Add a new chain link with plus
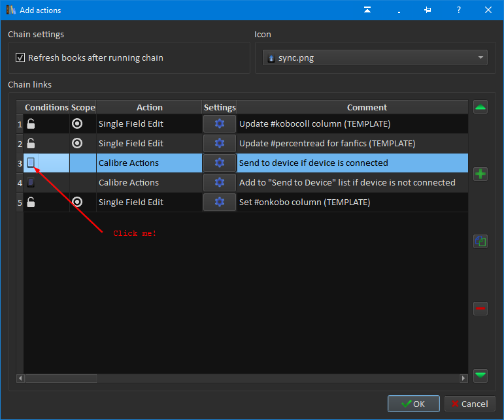 (480, 174)
